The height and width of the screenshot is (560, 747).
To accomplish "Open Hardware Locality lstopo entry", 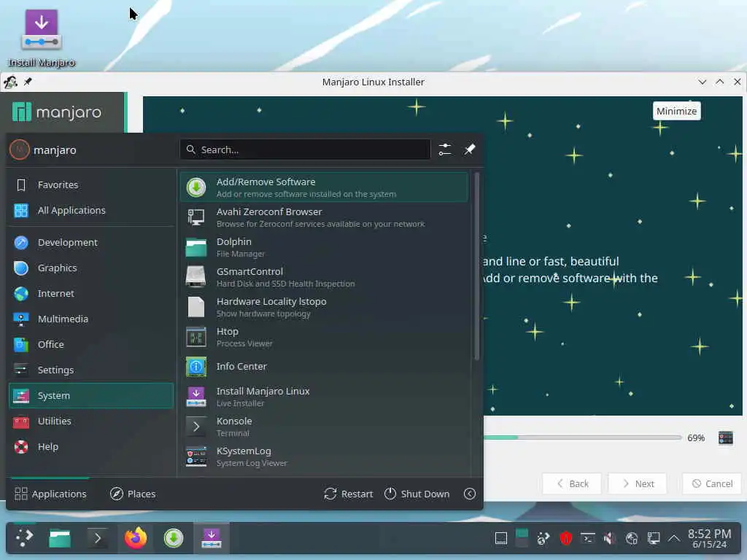I will click(x=325, y=307).
